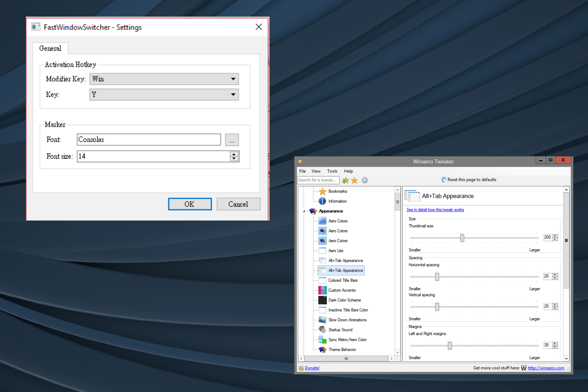588x392 pixels.
Task: Click the Bookmarks star icon in tree
Action: coord(322,191)
